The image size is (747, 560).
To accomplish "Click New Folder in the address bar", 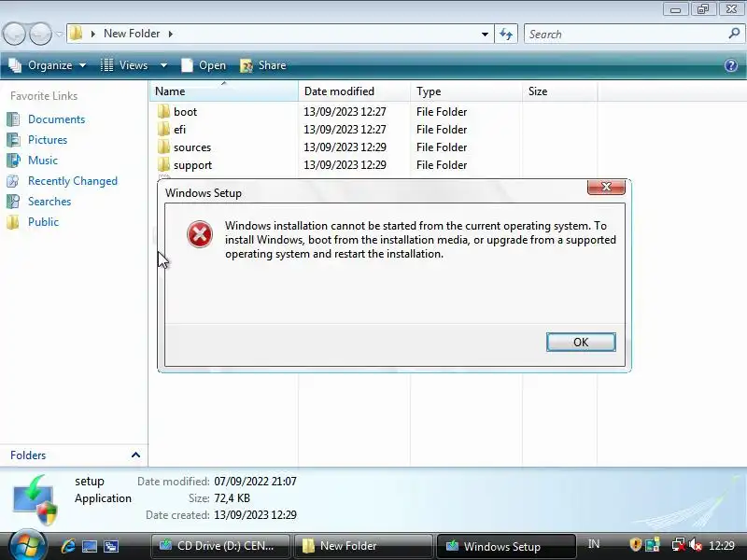I will (x=132, y=34).
